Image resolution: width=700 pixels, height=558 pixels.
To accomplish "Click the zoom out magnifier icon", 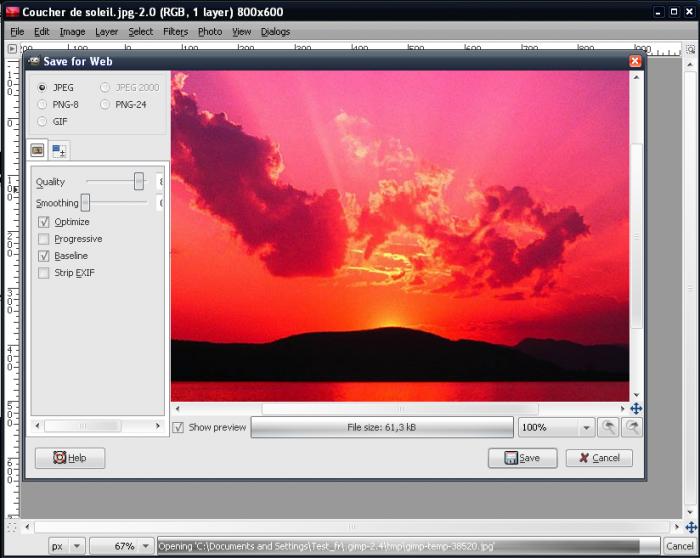I will (x=607, y=428).
